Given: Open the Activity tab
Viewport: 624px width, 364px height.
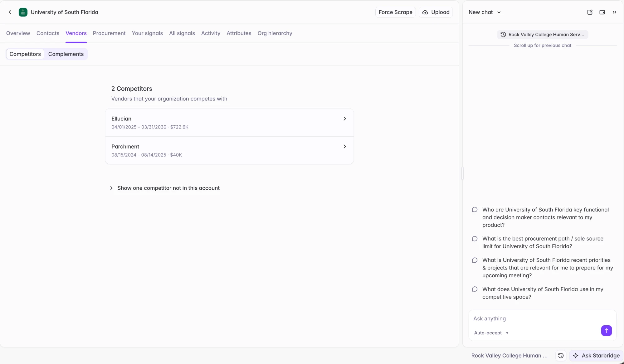Looking at the screenshot, I should [211, 33].
